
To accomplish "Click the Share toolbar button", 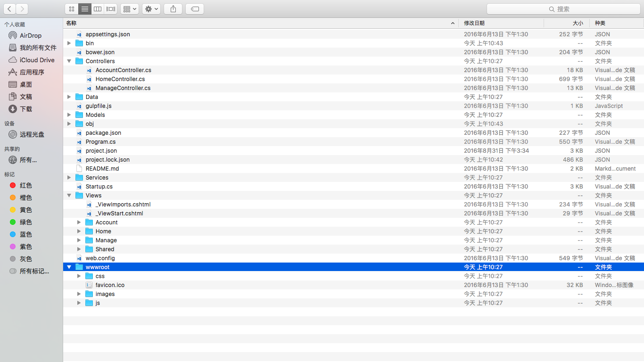I will point(173,9).
